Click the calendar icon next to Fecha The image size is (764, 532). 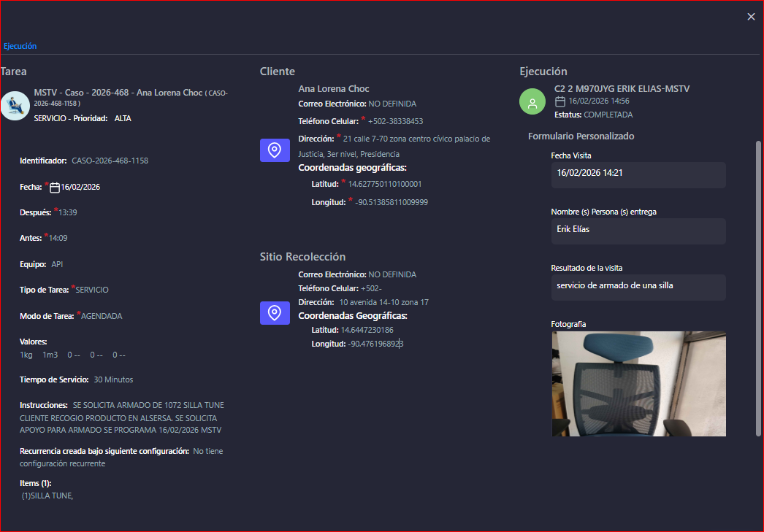point(54,188)
